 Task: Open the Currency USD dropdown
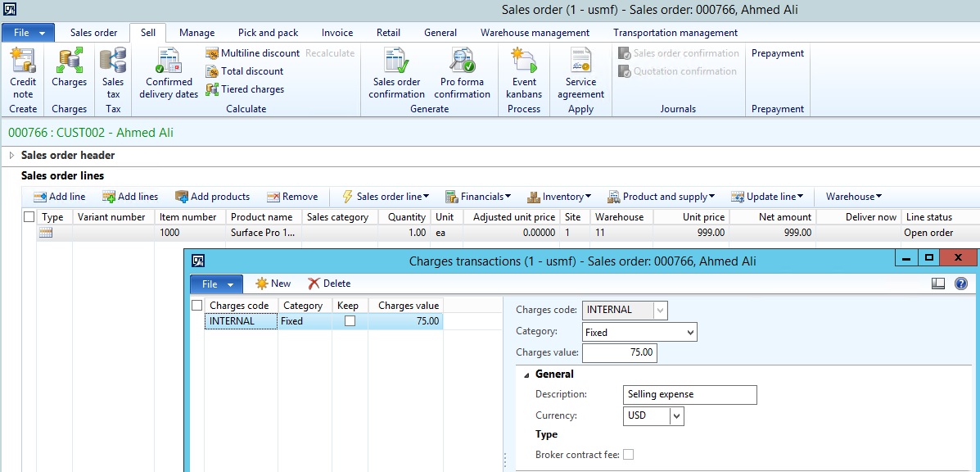point(676,416)
